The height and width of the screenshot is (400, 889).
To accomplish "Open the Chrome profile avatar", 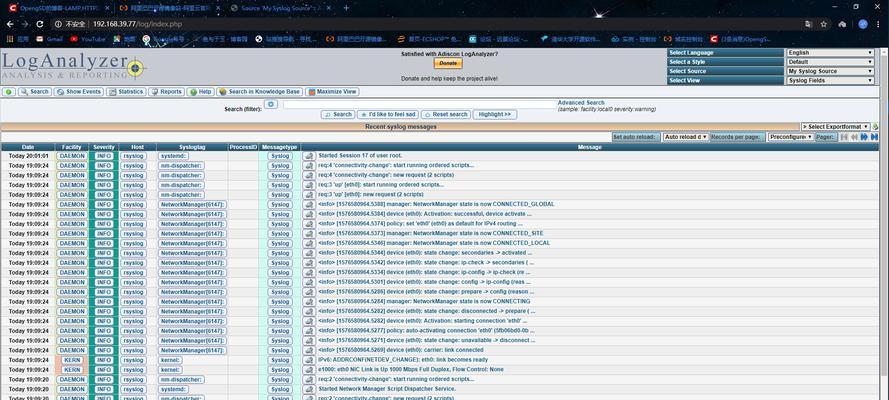I will pyautogui.click(x=863, y=24).
